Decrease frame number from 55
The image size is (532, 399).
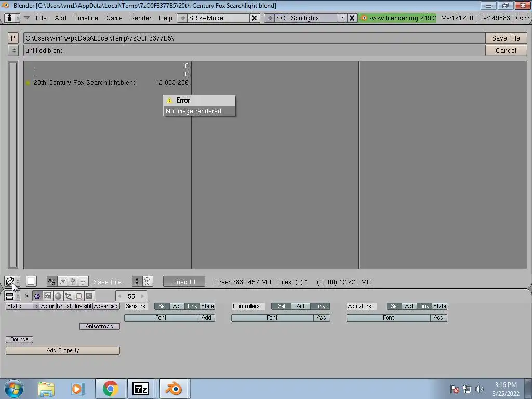(x=120, y=296)
